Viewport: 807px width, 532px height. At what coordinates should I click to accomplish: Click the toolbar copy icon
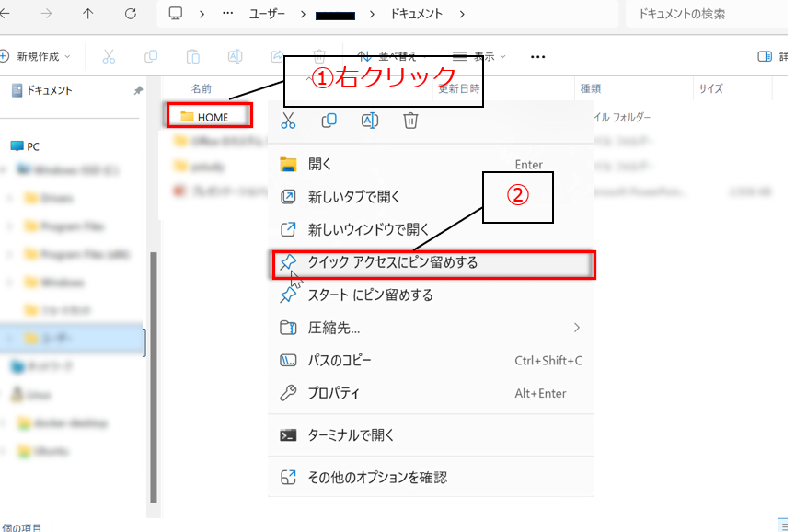[x=151, y=57]
